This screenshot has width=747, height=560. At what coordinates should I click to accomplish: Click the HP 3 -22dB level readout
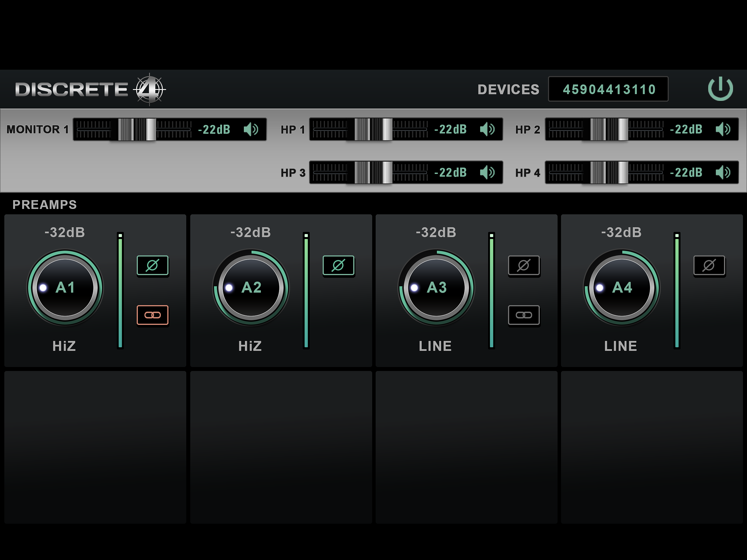[x=451, y=173]
